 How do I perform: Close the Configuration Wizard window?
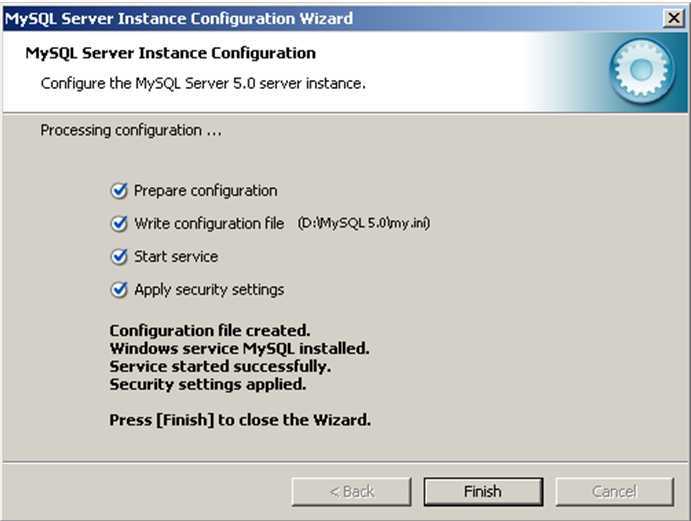(x=674, y=18)
